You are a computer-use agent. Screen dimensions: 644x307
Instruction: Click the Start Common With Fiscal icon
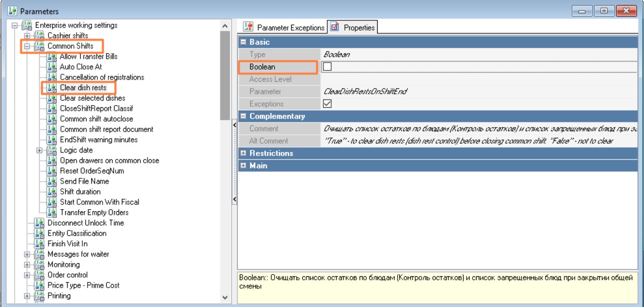[51, 202]
